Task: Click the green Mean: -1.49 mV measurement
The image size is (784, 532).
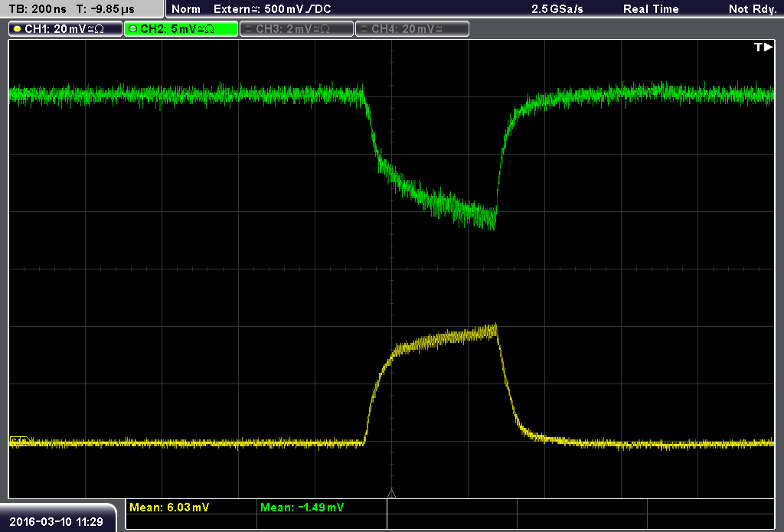Action: pos(302,508)
